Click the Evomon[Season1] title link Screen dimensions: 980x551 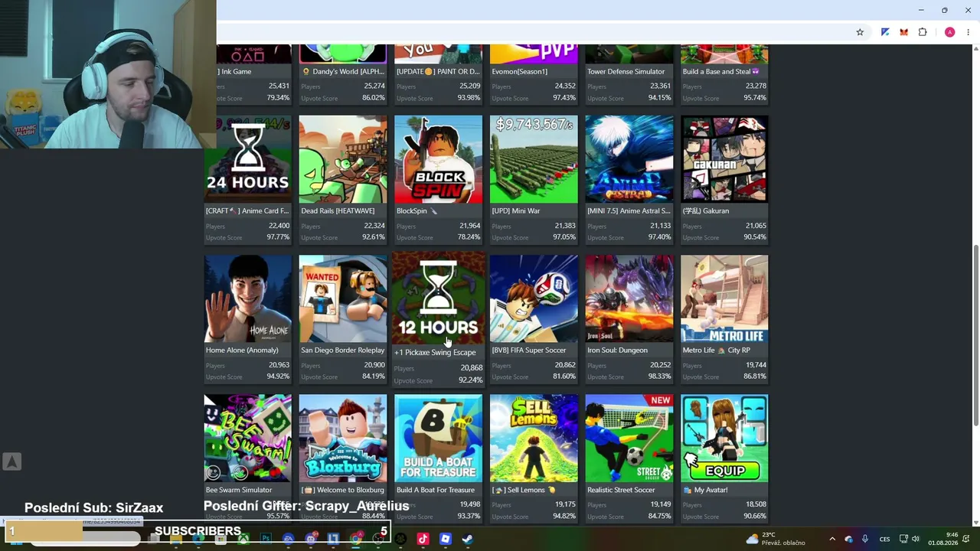tap(520, 71)
